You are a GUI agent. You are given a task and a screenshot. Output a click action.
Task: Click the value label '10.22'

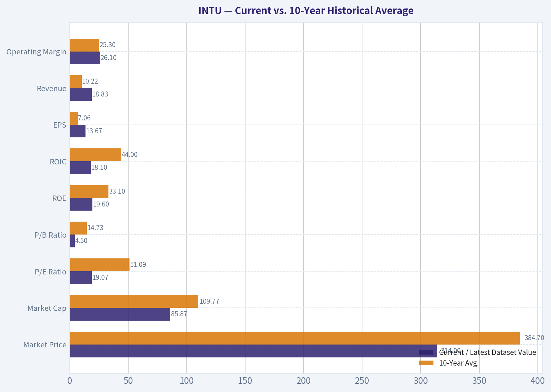coord(90,81)
